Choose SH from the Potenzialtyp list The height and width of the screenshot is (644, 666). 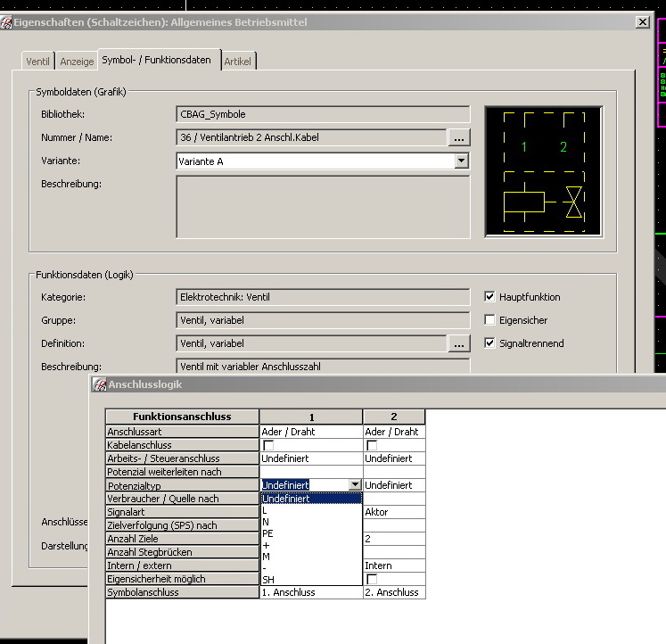[311, 580]
